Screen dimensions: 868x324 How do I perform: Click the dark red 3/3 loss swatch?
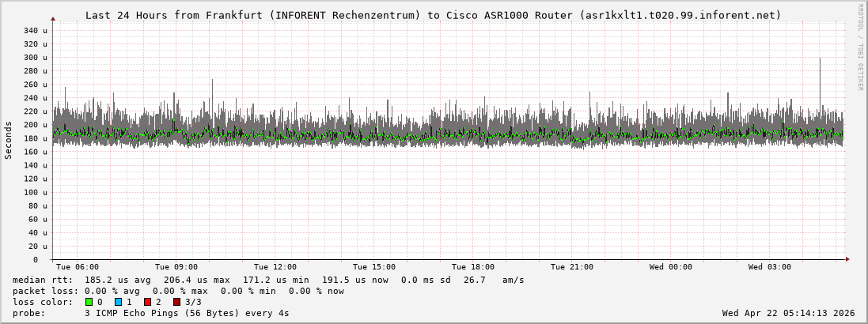[x=176, y=302]
